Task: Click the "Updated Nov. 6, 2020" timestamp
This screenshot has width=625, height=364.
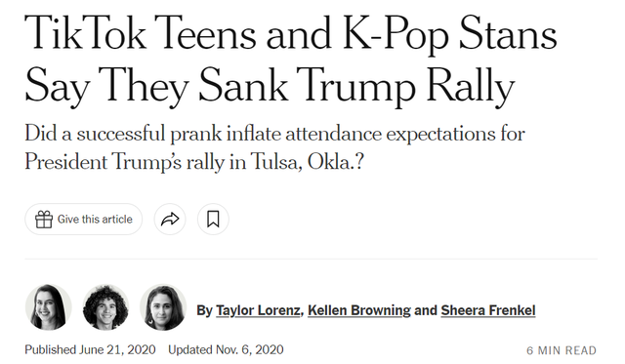Action: point(226,349)
